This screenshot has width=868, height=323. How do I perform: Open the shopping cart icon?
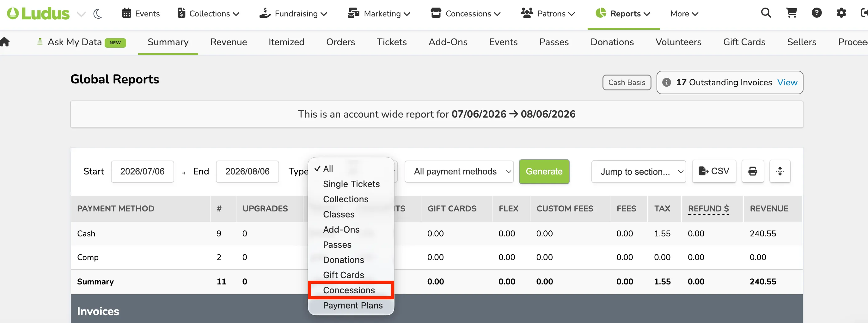[x=791, y=13]
